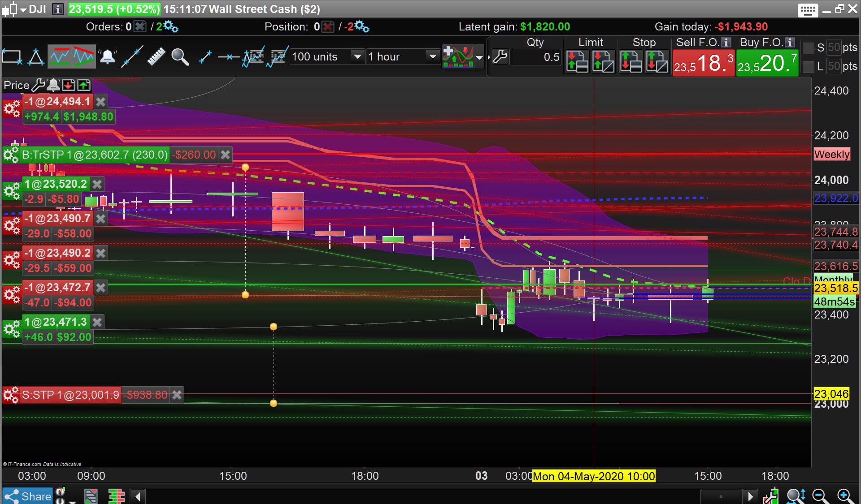Zoom in the chart horizontally
The image size is (861, 504).
(x=845, y=495)
